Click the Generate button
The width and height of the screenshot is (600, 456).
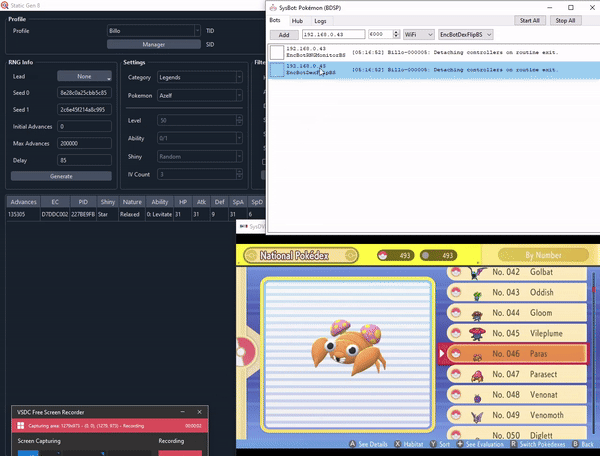(x=61, y=176)
